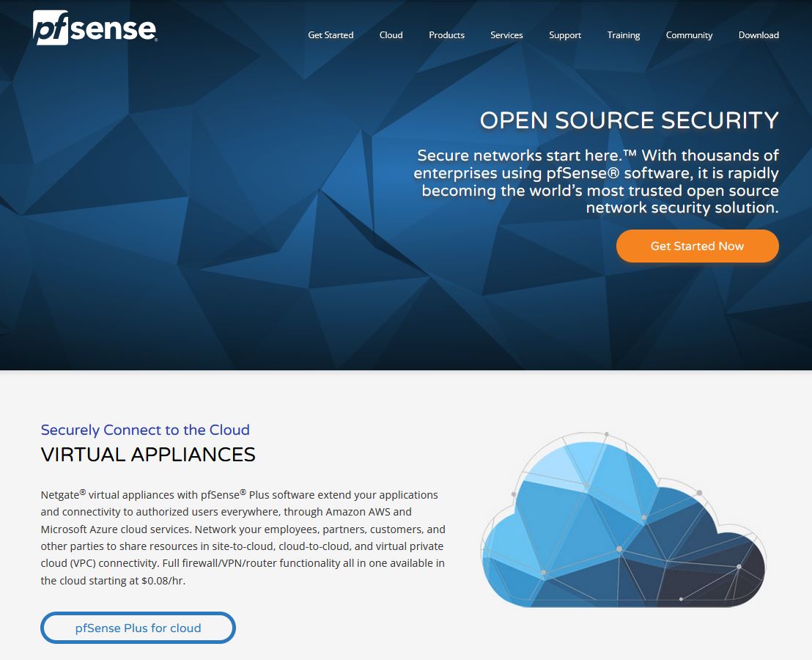812x660 pixels.
Task: Click the Get Started Now button
Action: coord(697,246)
